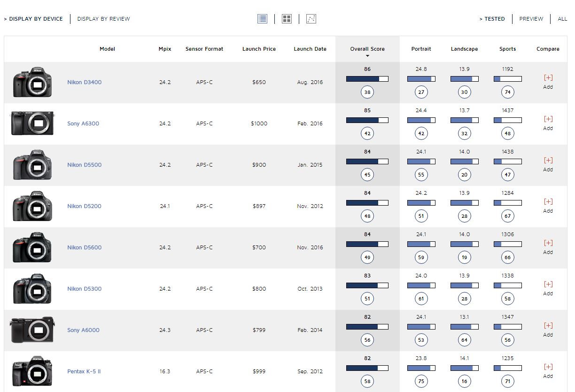Image resolution: width=575 pixels, height=392 pixels.
Task: Click sports rank circle 74 for Nikon D3400
Action: pyautogui.click(x=507, y=92)
